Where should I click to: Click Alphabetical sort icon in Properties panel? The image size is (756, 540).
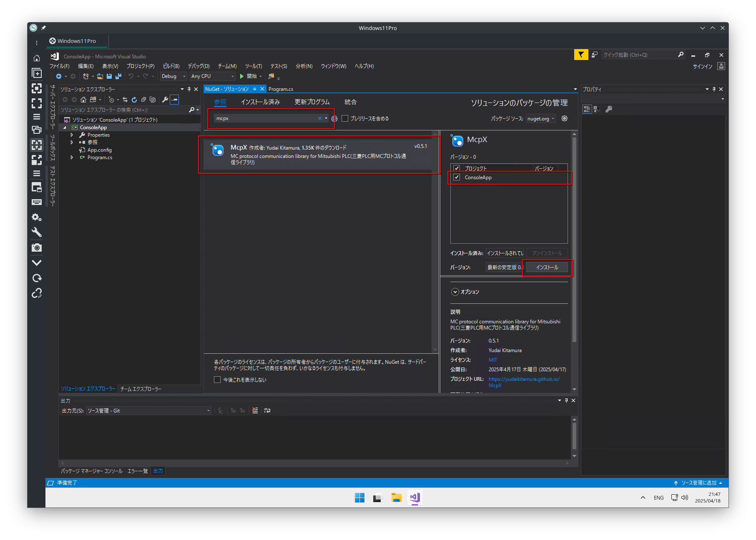pyautogui.click(x=597, y=109)
